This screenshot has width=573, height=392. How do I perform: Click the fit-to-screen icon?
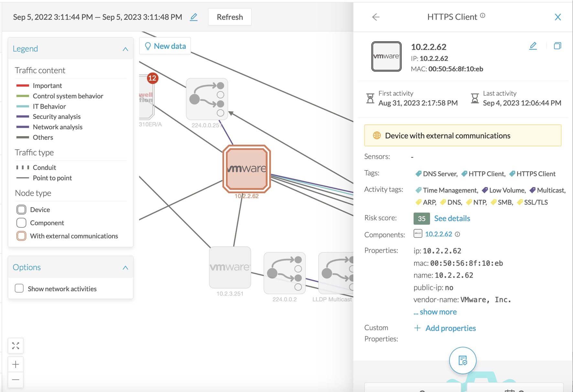(x=16, y=346)
